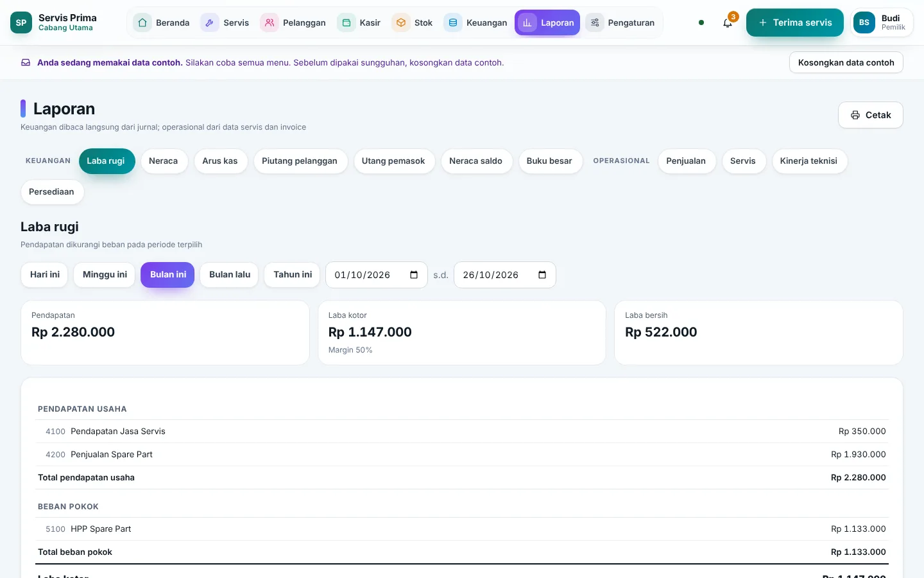Select the Hari ini period filter
Screen dimensions: 924x578
pos(45,275)
